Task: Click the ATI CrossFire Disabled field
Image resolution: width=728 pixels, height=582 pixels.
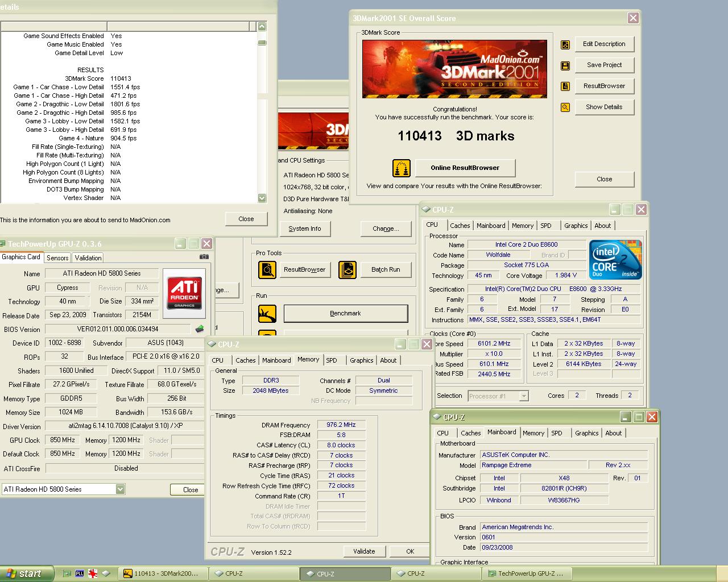Action: (125, 469)
